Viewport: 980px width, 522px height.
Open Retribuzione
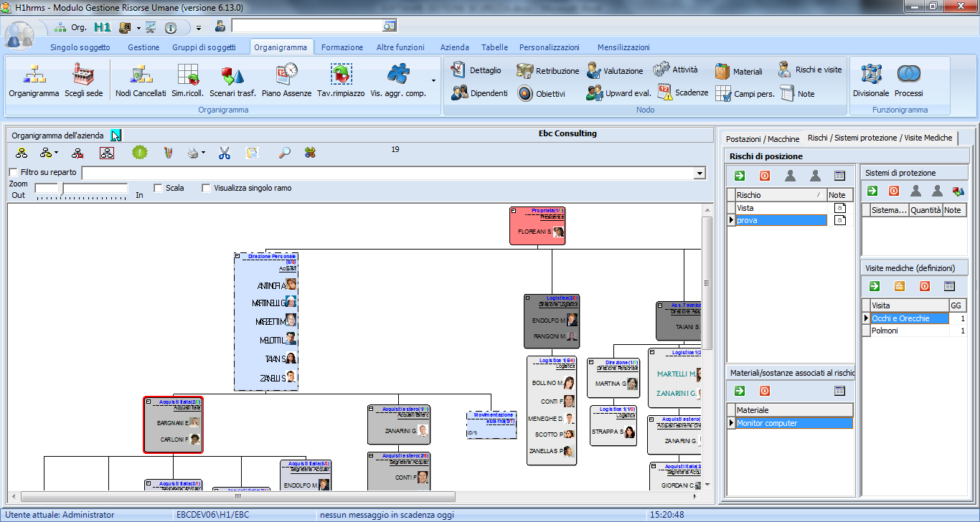tap(547, 71)
